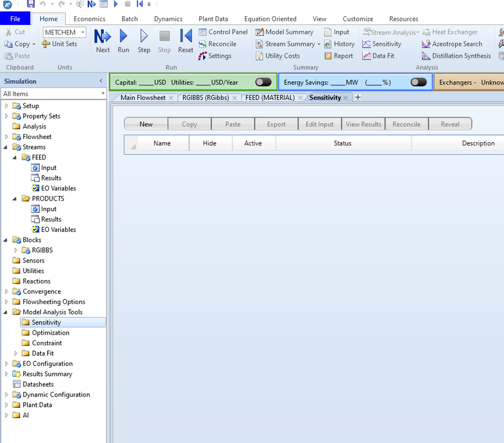Open Run Settings
The image size is (504, 443).
point(215,56)
